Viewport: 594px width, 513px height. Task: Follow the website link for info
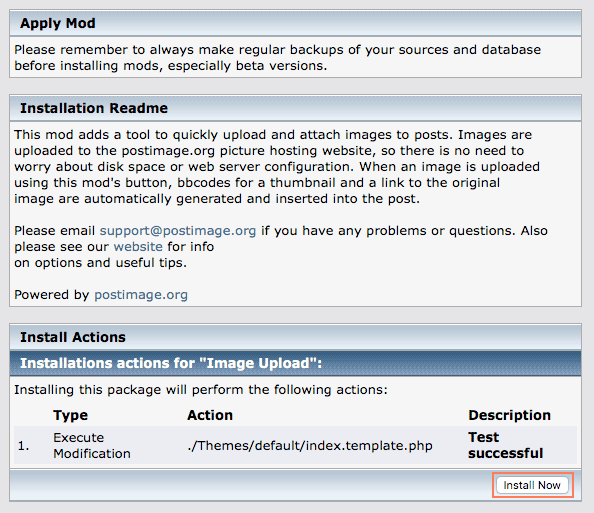tap(138, 247)
